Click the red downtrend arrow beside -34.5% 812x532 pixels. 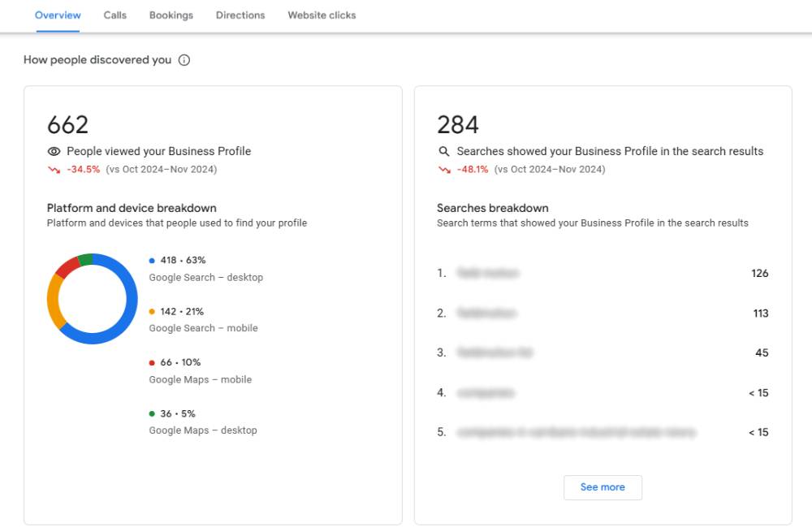coord(54,170)
